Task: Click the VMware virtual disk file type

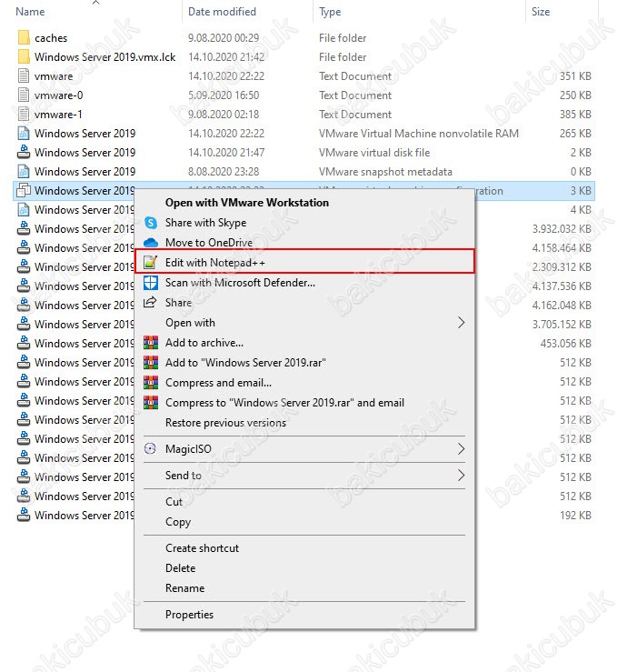Action: tap(374, 153)
